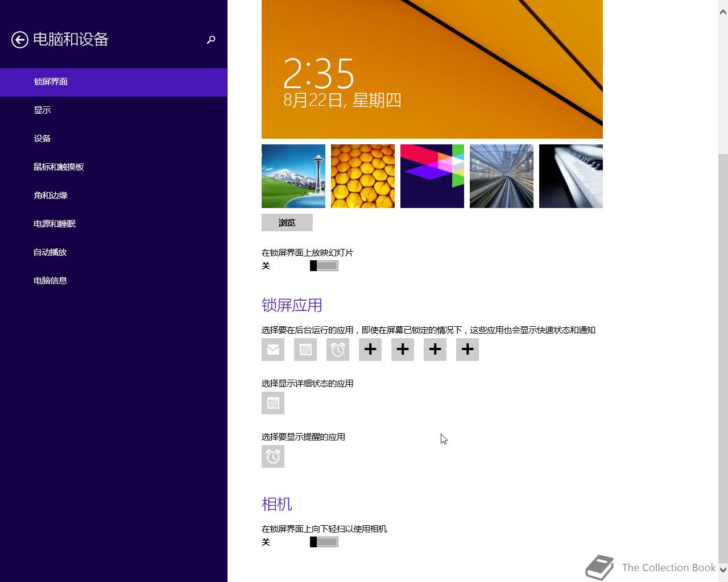
Task: Click the 选择显示详细状态的应用 label
Action: coord(308,384)
